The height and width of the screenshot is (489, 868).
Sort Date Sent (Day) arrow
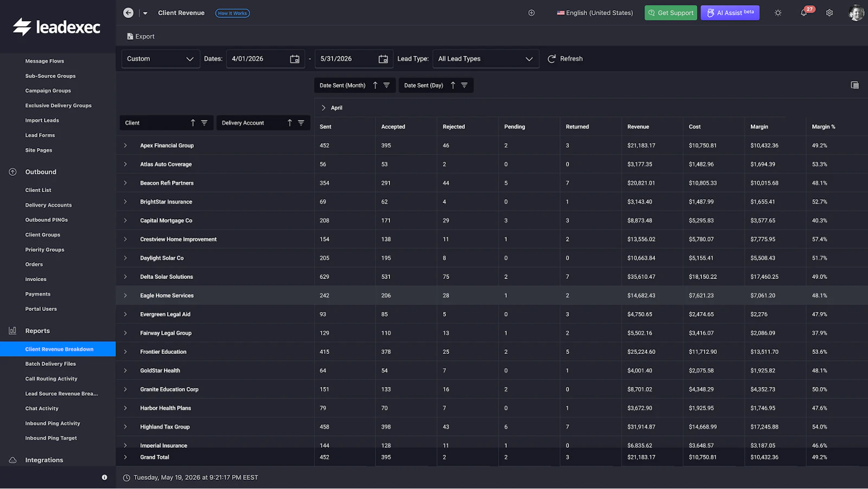pyautogui.click(x=453, y=85)
